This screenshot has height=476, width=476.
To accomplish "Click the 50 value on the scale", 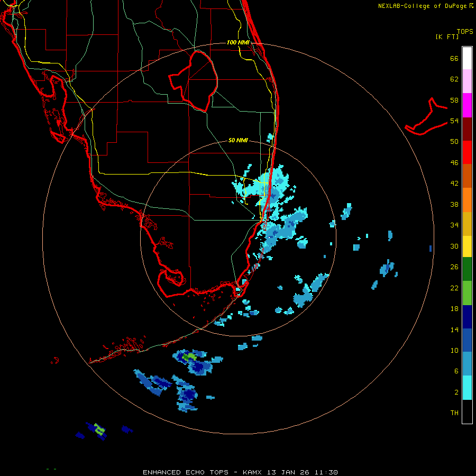I will coord(454,142).
